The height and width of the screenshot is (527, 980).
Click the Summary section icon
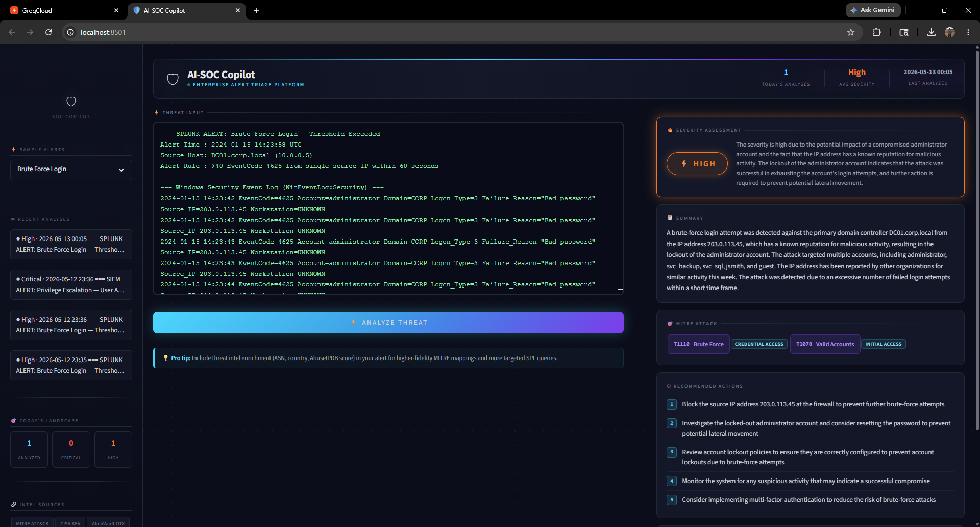pos(670,218)
